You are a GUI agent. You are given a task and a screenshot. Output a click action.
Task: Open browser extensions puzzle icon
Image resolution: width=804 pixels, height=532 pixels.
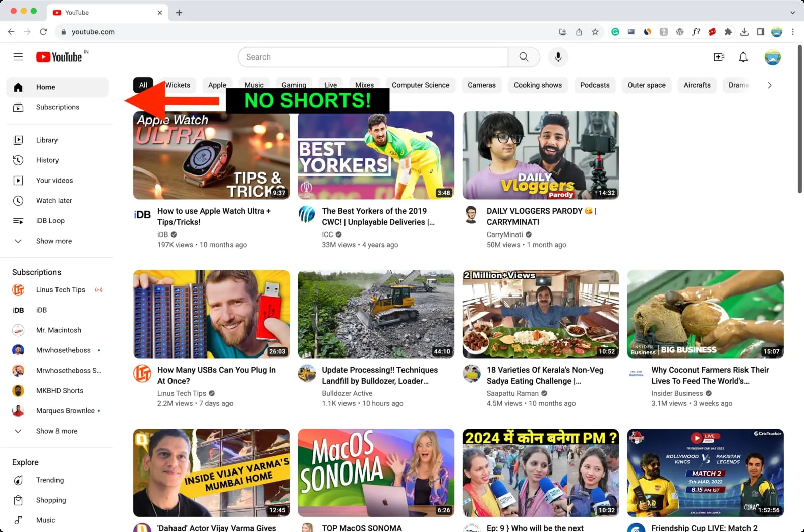point(728,32)
